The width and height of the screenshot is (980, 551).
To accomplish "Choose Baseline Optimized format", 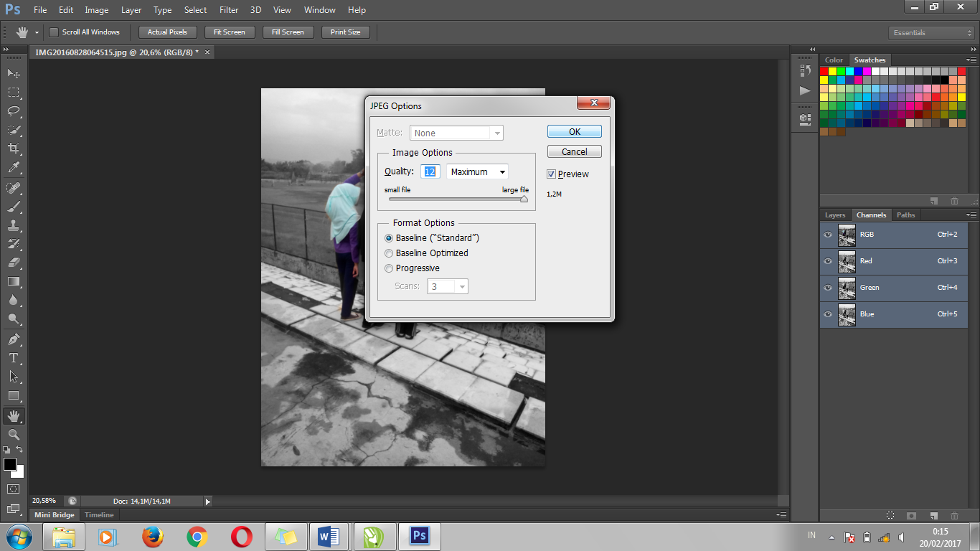I will [x=389, y=253].
